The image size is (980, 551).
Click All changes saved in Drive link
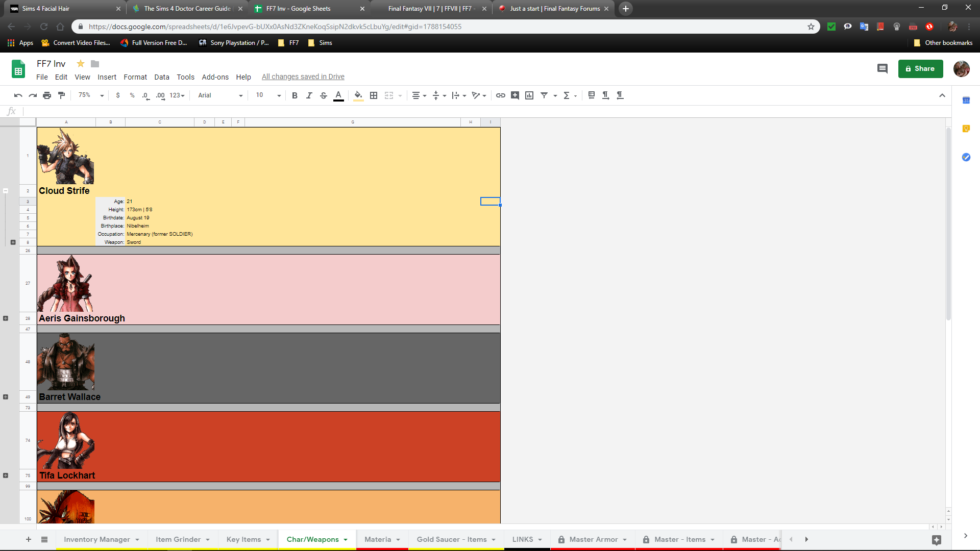coord(303,77)
